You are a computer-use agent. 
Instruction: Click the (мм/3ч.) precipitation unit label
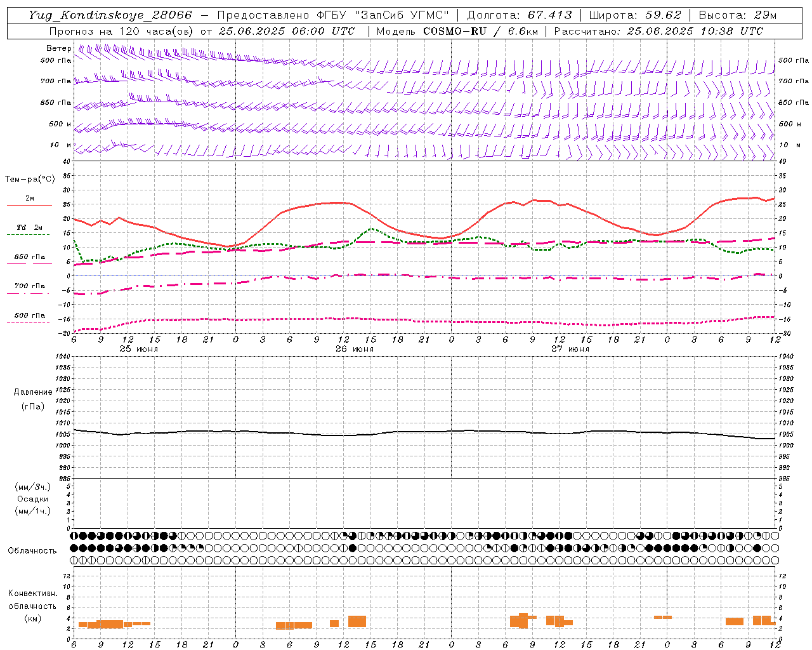(x=32, y=487)
